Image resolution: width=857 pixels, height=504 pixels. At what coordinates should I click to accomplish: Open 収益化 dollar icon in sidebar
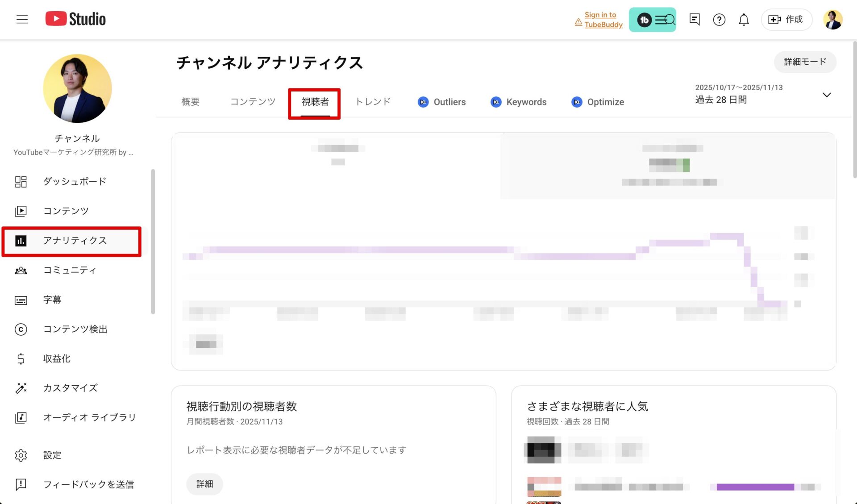(x=21, y=359)
